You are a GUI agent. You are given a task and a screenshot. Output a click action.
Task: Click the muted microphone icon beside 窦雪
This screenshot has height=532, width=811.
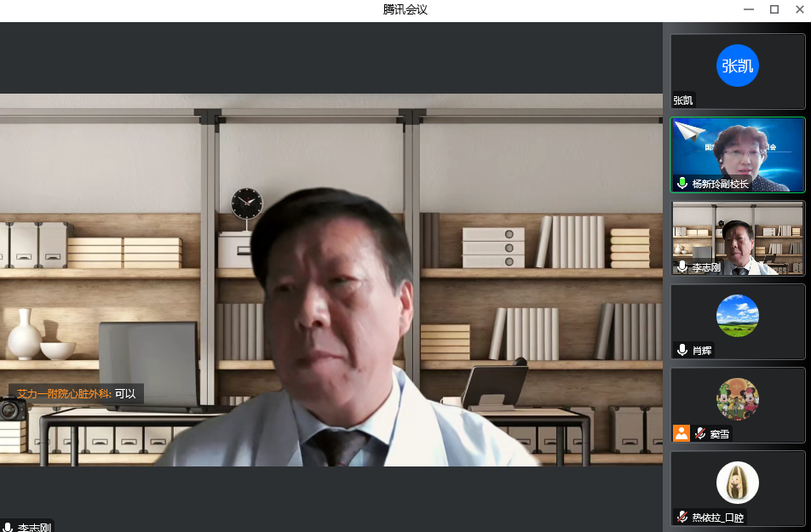700,433
